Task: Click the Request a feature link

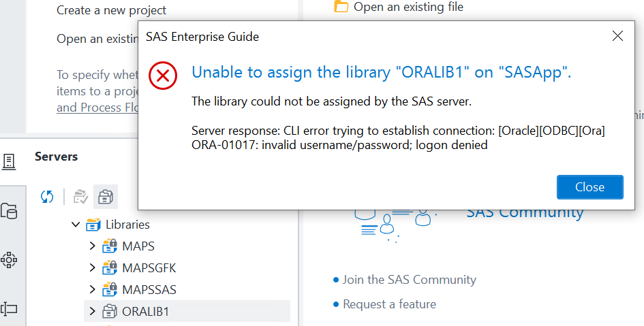Action: tap(389, 304)
